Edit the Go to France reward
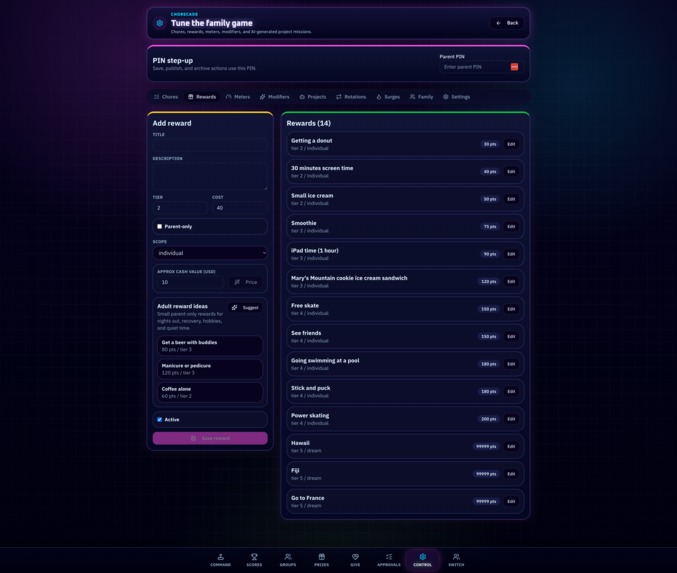This screenshot has width=677, height=573. [x=511, y=502]
